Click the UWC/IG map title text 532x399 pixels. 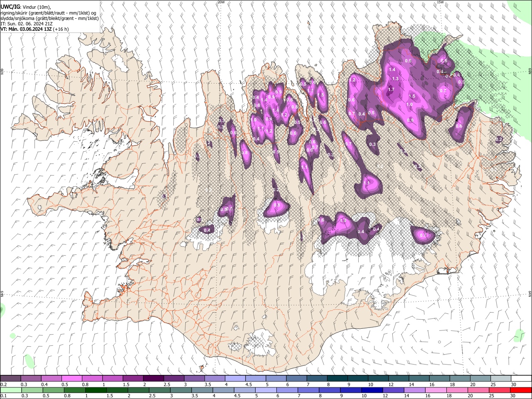[x=10, y=7]
